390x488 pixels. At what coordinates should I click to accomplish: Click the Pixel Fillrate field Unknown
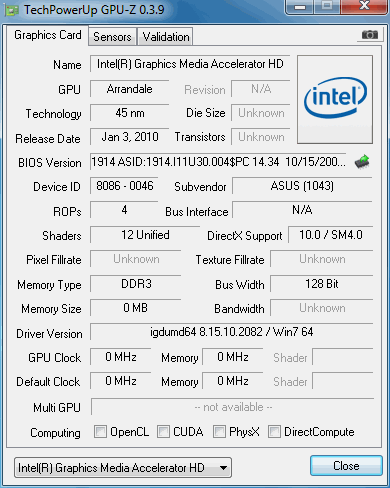point(136,259)
